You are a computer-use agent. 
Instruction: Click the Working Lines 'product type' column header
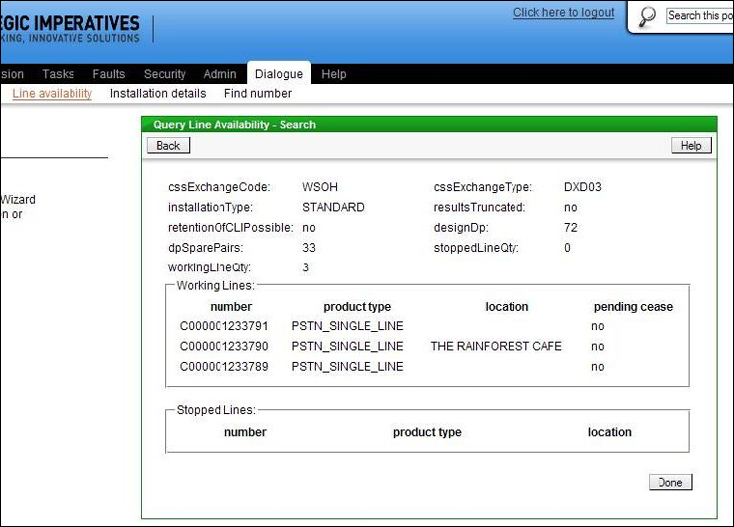point(357,307)
